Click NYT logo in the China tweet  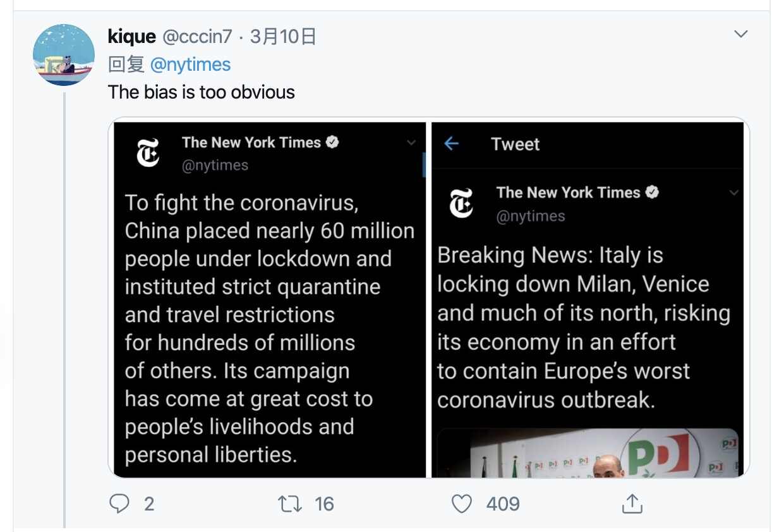tap(148, 152)
